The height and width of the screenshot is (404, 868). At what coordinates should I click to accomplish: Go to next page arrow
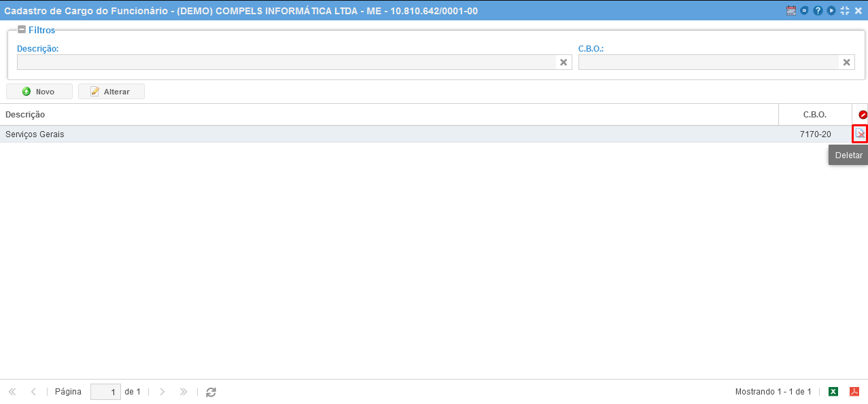(x=162, y=392)
